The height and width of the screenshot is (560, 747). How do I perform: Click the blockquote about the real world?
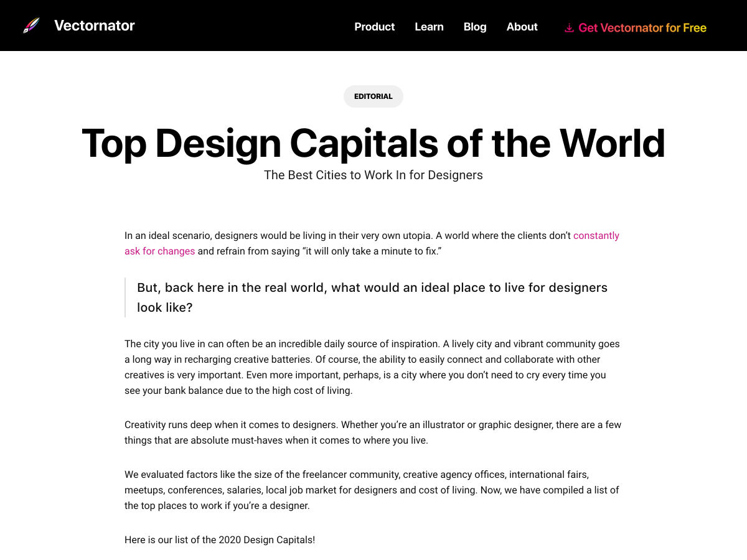[x=372, y=297]
